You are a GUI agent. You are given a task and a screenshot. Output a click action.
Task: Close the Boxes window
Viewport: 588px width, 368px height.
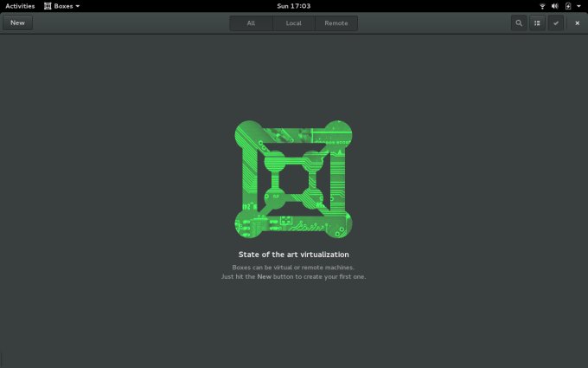point(577,23)
